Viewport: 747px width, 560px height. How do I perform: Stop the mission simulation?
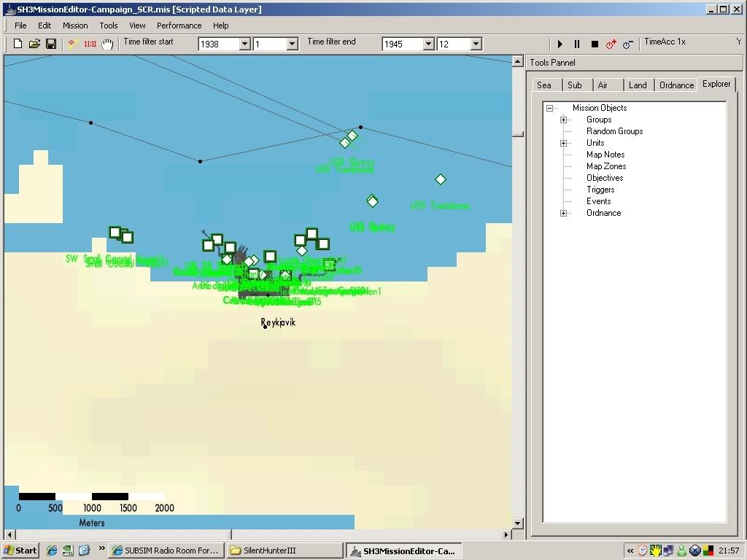(595, 44)
